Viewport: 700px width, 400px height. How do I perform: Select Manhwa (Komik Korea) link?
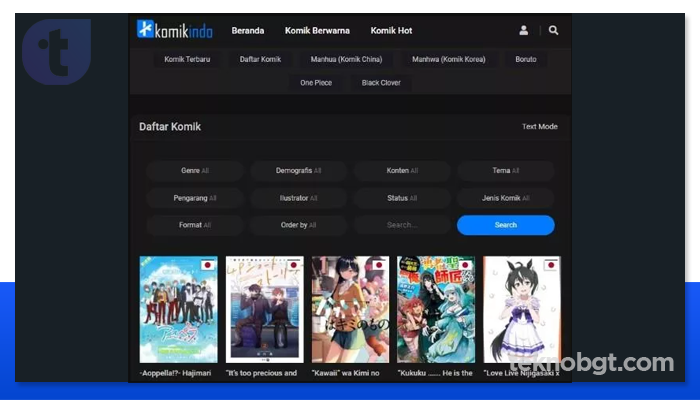[x=449, y=59]
